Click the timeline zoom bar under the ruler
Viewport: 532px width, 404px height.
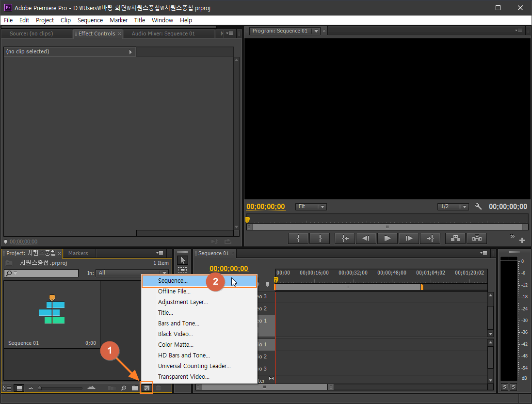tap(349, 287)
